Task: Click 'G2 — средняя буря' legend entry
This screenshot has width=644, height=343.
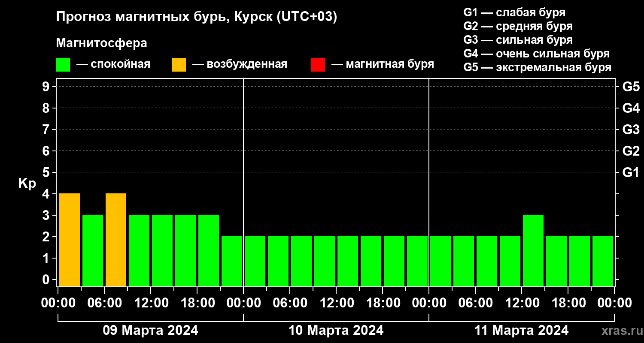Action: pos(518,26)
